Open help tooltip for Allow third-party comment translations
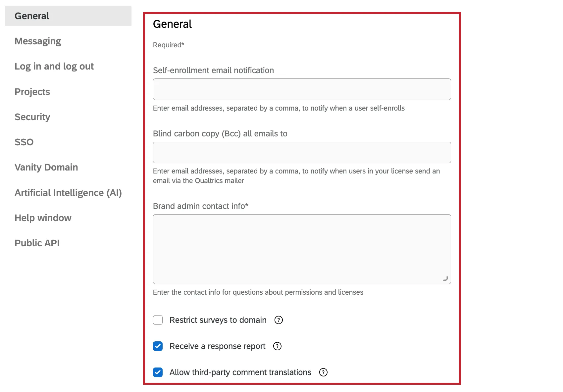The width and height of the screenshot is (563, 392). (x=323, y=372)
